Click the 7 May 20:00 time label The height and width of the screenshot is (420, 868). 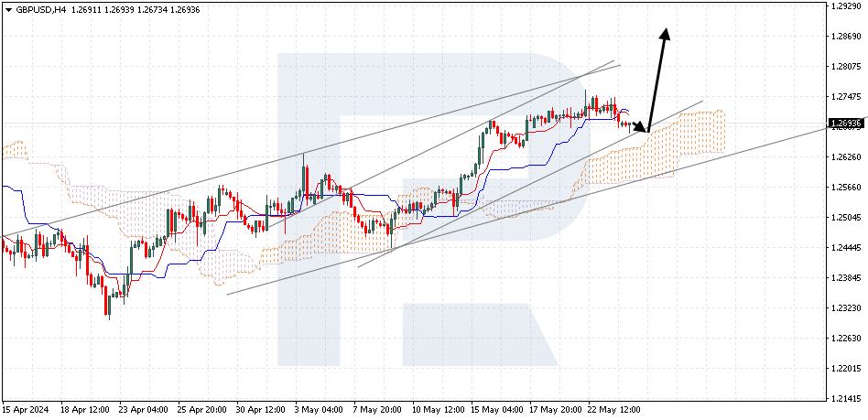[x=377, y=410]
